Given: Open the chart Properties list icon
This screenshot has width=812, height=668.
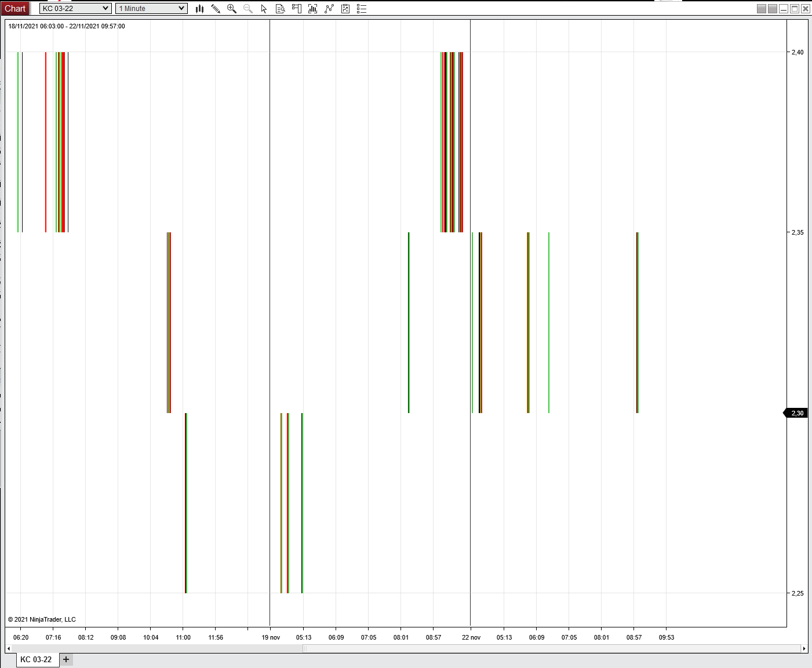Looking at the screenshot, I should (361, 9).
